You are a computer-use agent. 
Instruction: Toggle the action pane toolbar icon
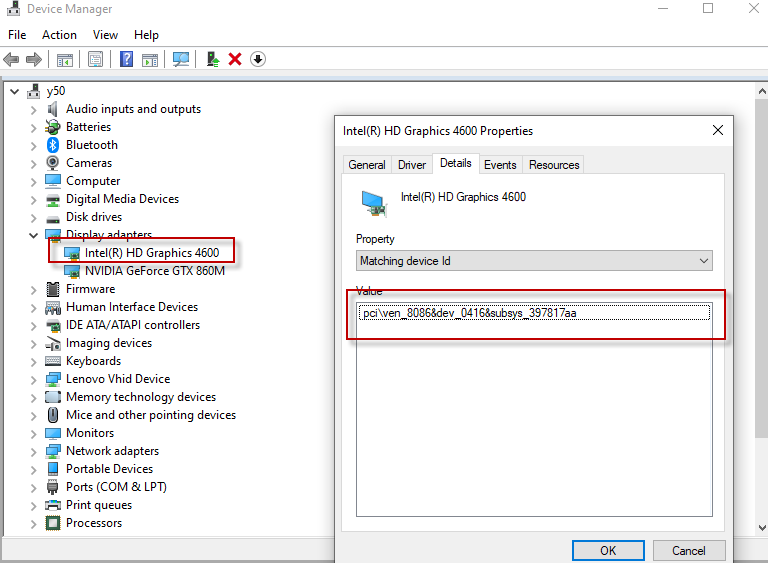tap(150, 60)
